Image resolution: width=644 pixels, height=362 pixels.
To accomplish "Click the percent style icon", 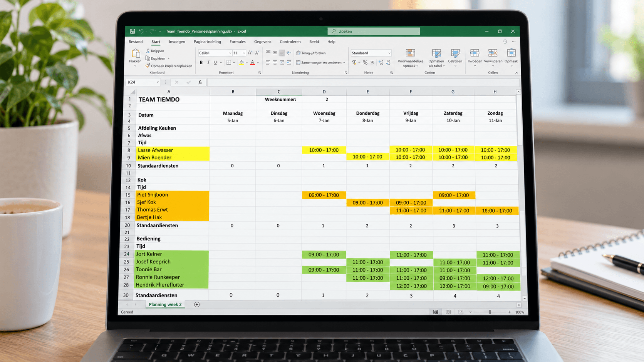I will (365, 62).
